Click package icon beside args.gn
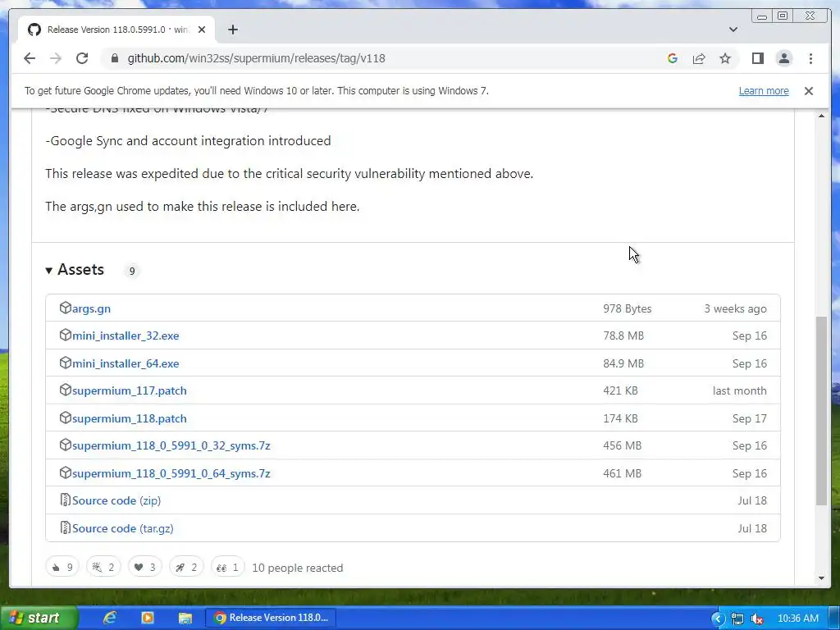The height and width of the screenshot is (630, 840). click(x=65, y=308)
